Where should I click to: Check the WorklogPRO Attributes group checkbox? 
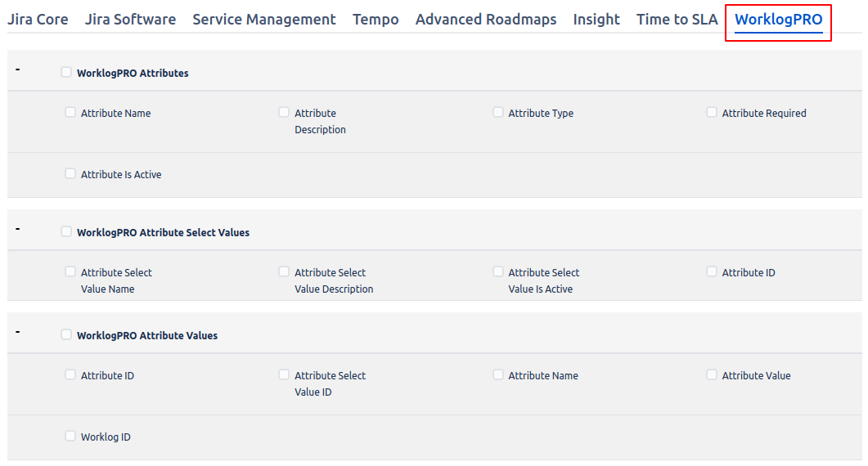(66, 72)
